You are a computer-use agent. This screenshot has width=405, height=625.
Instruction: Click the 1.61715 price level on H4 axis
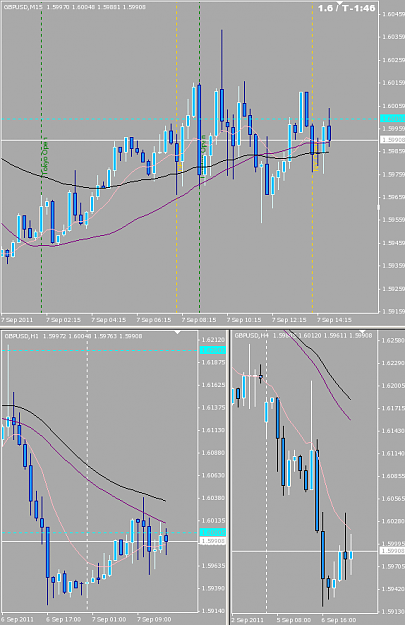pos(393,408)
